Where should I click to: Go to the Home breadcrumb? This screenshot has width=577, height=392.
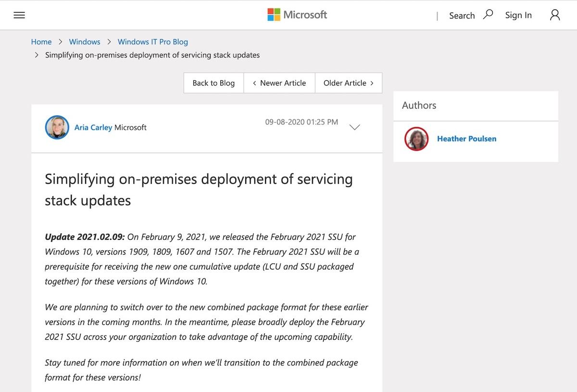pyautogui.click(x=41, y=42)
